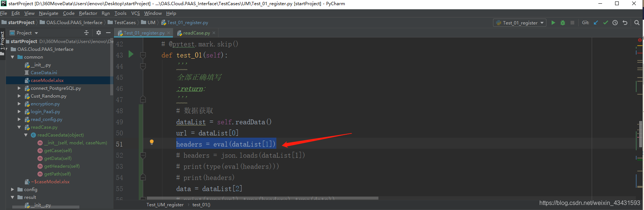644x210 pixels.
Task: Select getHeaders(self) method
Action: point(62,166)
